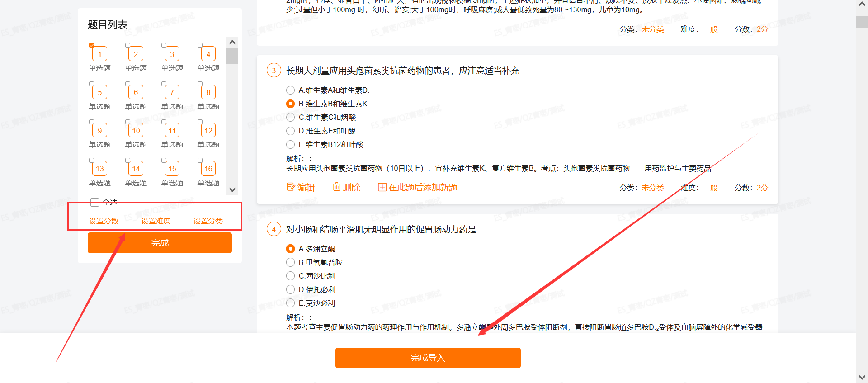
Task: Click 设置难度 to set difficulty
Action: pos(156,221)
